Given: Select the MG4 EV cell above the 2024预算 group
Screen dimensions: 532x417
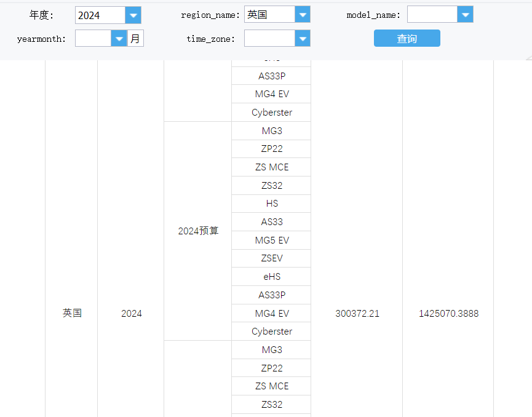Looking at the screenshot, I should pyautogui.click(x=271, y=94).
